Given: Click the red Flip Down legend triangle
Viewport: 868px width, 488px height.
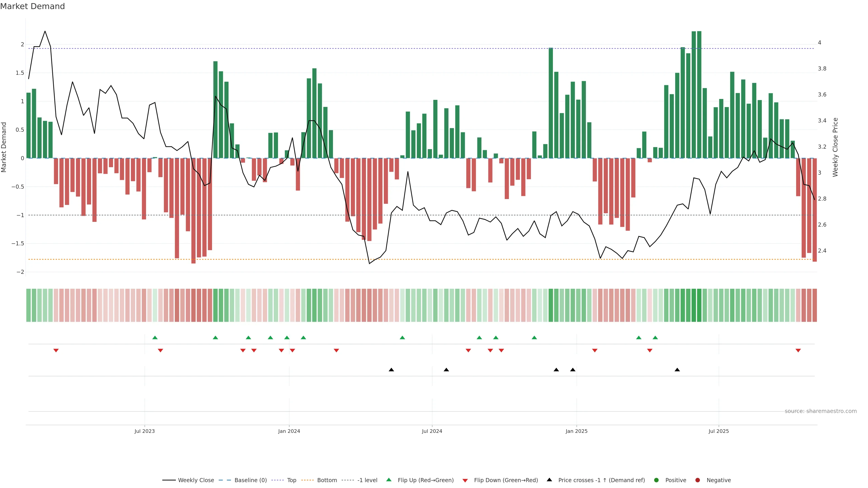Looking at the screenshot, I should click(465, 481).
